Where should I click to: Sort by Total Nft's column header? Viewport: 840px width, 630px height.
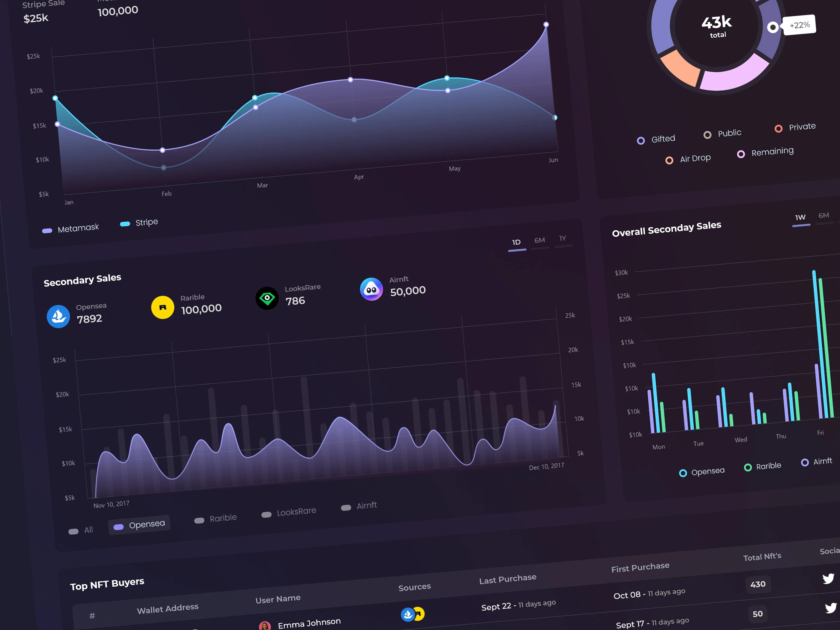(762, 557)
